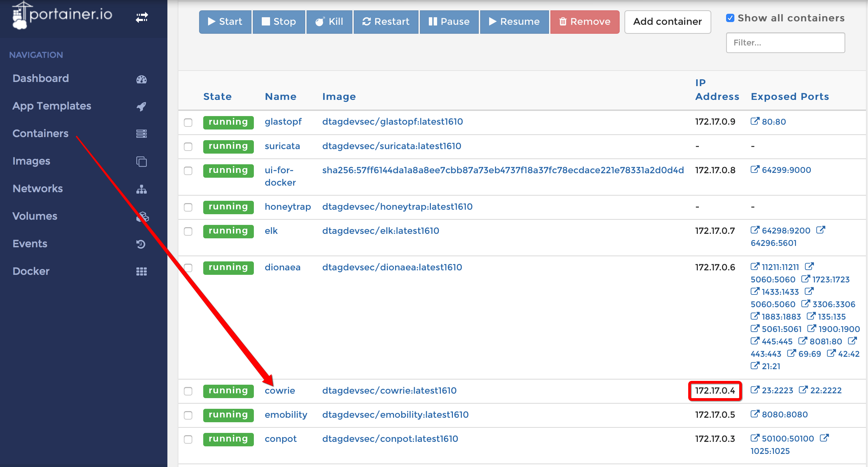Click the Resume button
The height and width of the screenshot is (467, 868).
tap(514, 22)
